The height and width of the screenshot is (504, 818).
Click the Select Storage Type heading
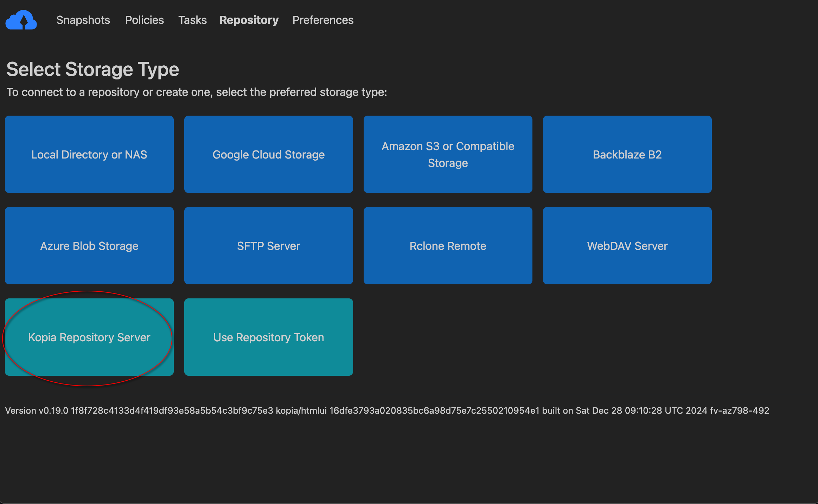(93, 69)
